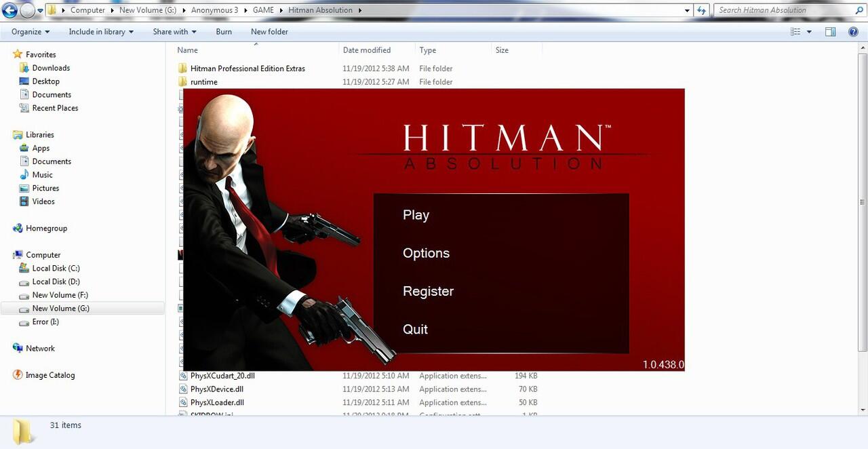This screenshot has width=868, height=449.
Task: Click the folder icon in the address bar
Action: (52, 10)
